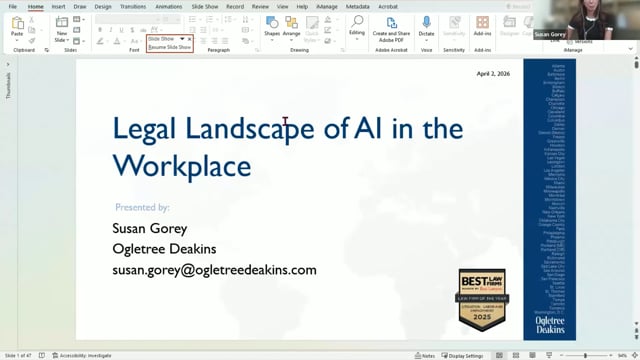Image resolution: width=640 pixels, height=360 pixels.
Task: Open Display Settings in status bar
Action: click(x=462, y=356)
